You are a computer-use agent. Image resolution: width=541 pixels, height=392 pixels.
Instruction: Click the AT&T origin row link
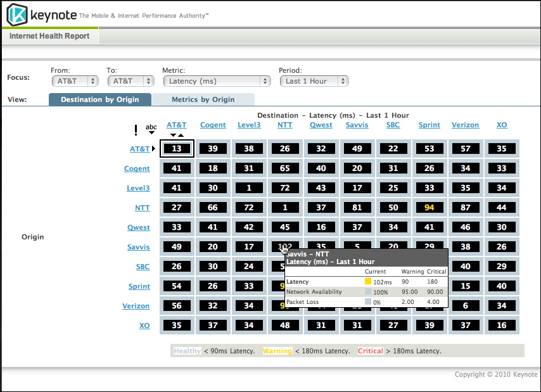(140, 149)
